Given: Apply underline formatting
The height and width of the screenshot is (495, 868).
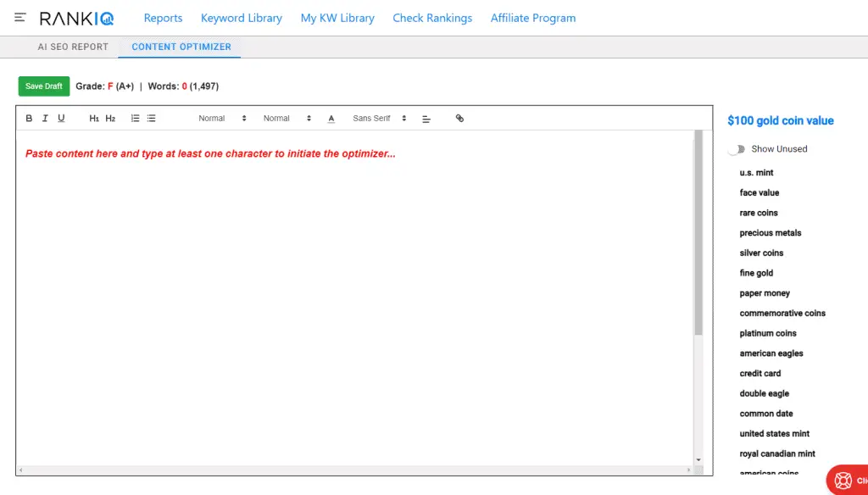Looking at the screenshot, I should [61, 119].
